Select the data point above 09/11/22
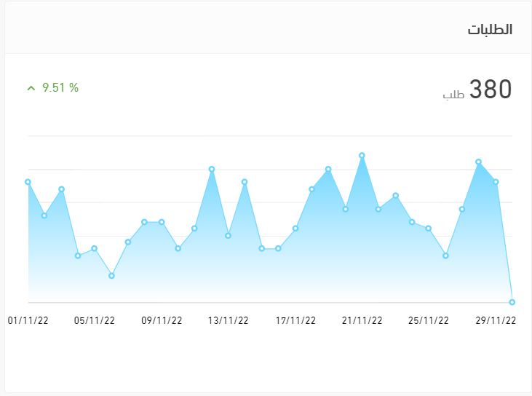The height and width of the screenshot is (396, 532). click(162, 222)
